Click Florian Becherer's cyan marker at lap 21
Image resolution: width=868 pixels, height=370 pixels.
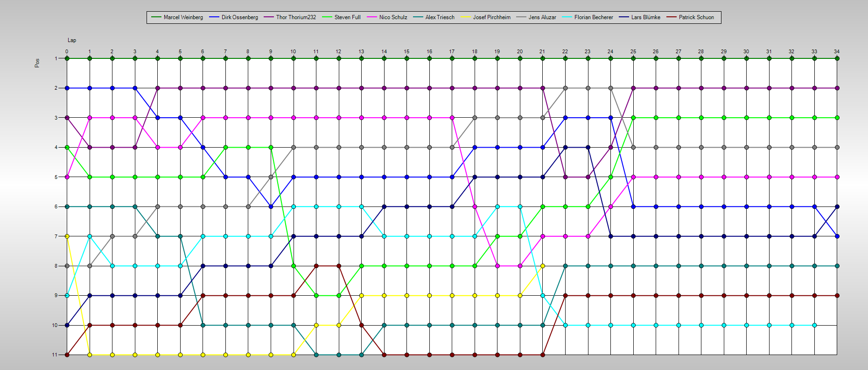pyautogui.click(x=542, y=295)
